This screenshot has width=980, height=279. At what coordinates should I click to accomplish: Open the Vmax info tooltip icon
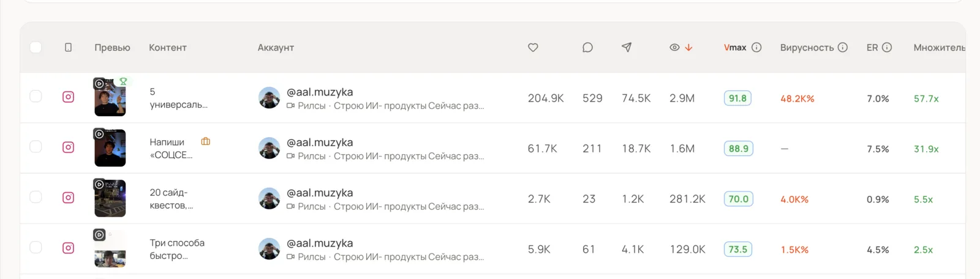point(756,47)
